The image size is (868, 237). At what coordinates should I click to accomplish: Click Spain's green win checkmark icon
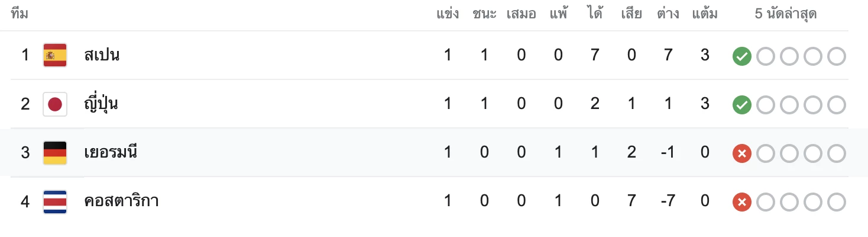click(741, 57)
